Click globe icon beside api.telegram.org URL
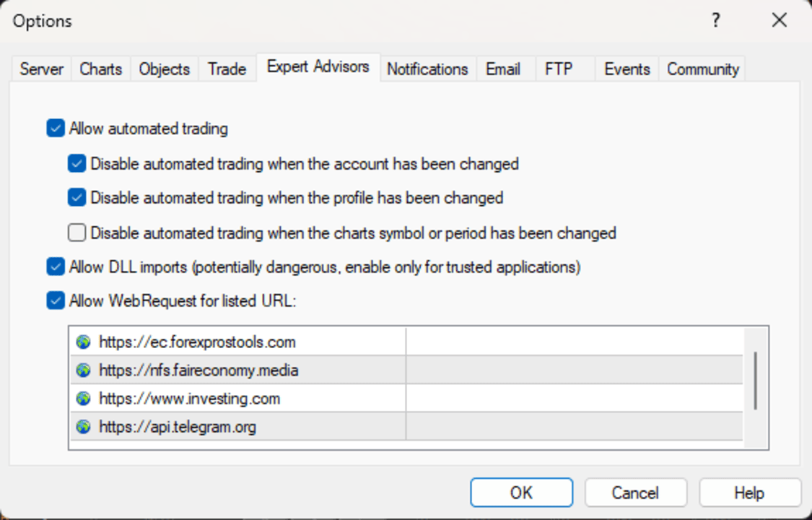This screenshot has height=520, width=812. (x=84, y=427)
